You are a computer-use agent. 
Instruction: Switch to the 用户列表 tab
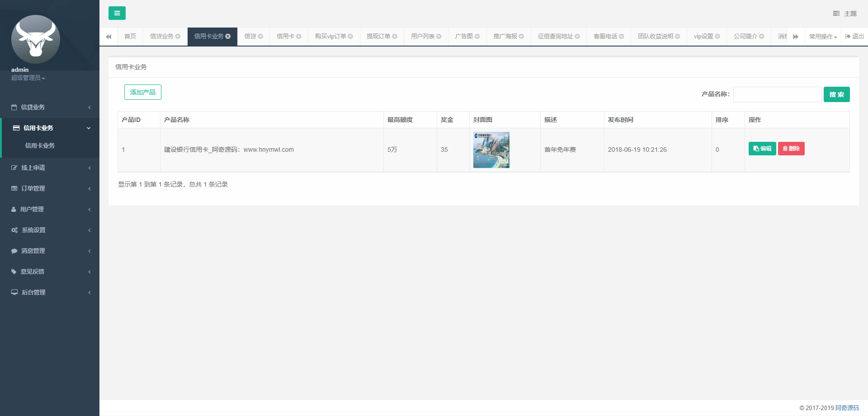tap(422, 37)
